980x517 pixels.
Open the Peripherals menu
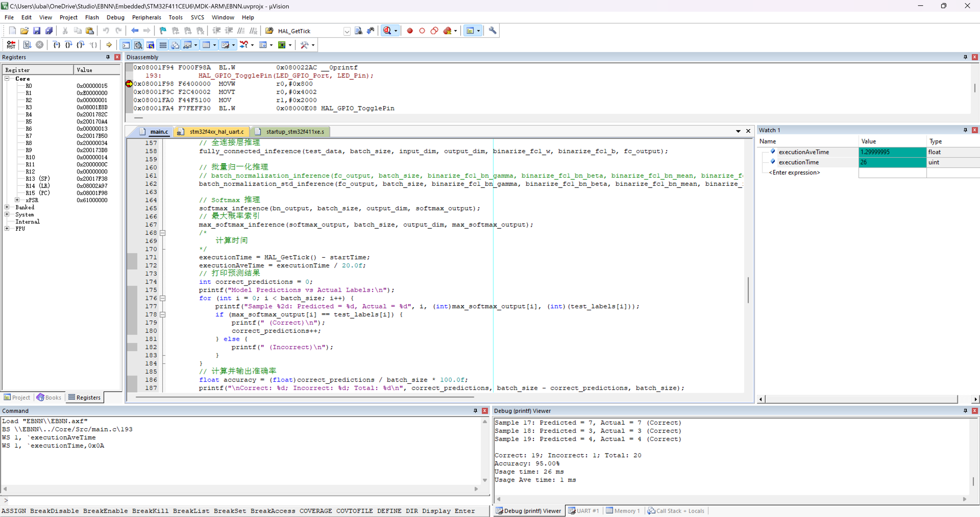[x=146, y=17]
